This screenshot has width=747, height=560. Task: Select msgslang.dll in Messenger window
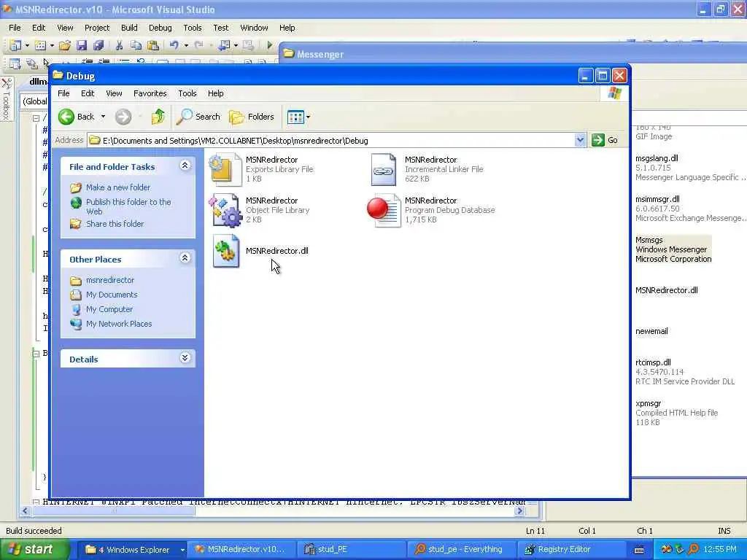[689, 168]
